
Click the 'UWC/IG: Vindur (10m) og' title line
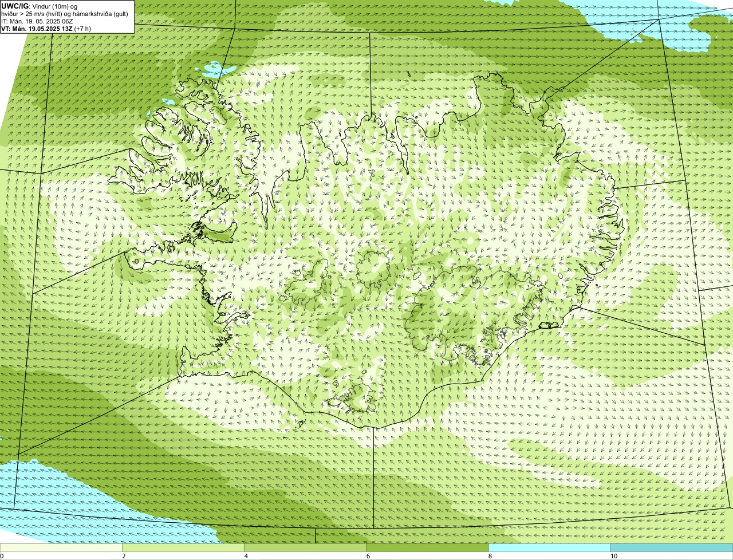(39, 6)
